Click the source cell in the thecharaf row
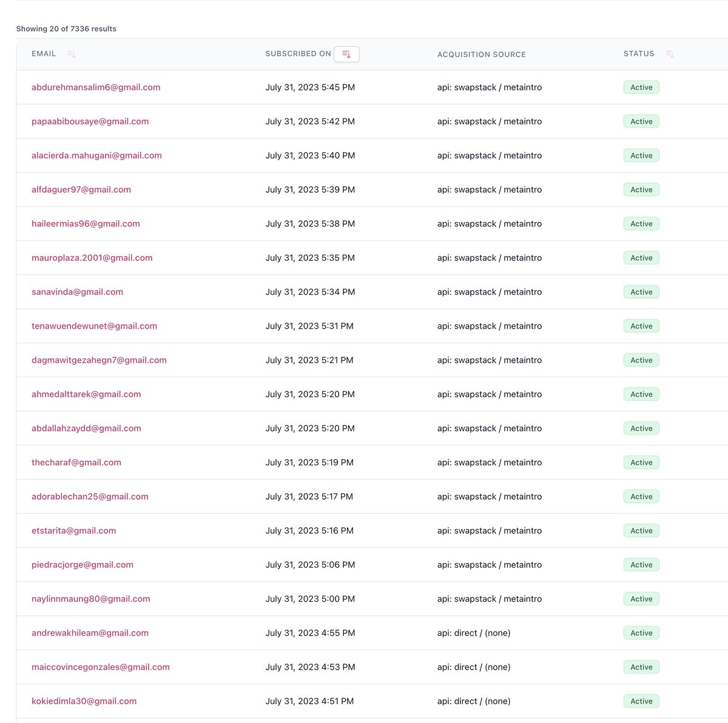Screen dimensions: 728x723 click(x=490, y=462)
